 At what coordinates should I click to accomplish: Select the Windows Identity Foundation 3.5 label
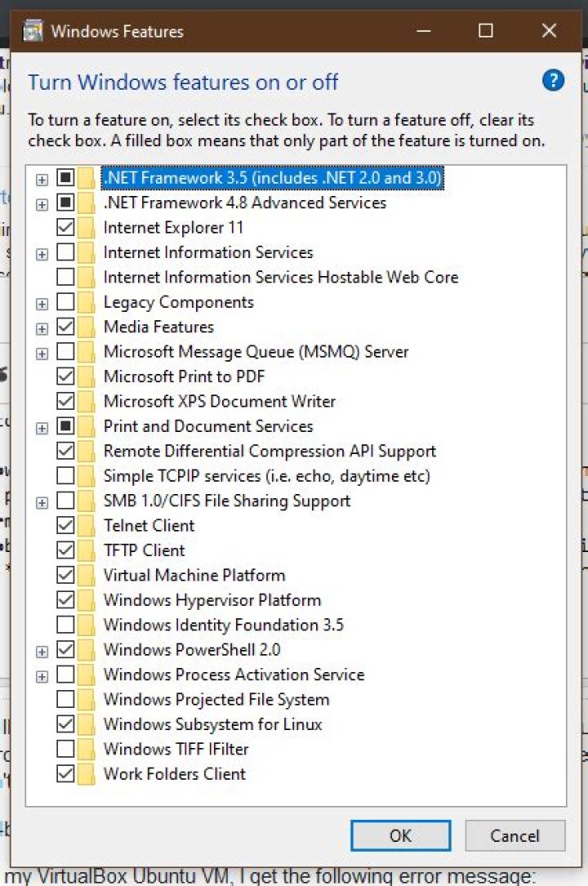(x=223, y=625)
